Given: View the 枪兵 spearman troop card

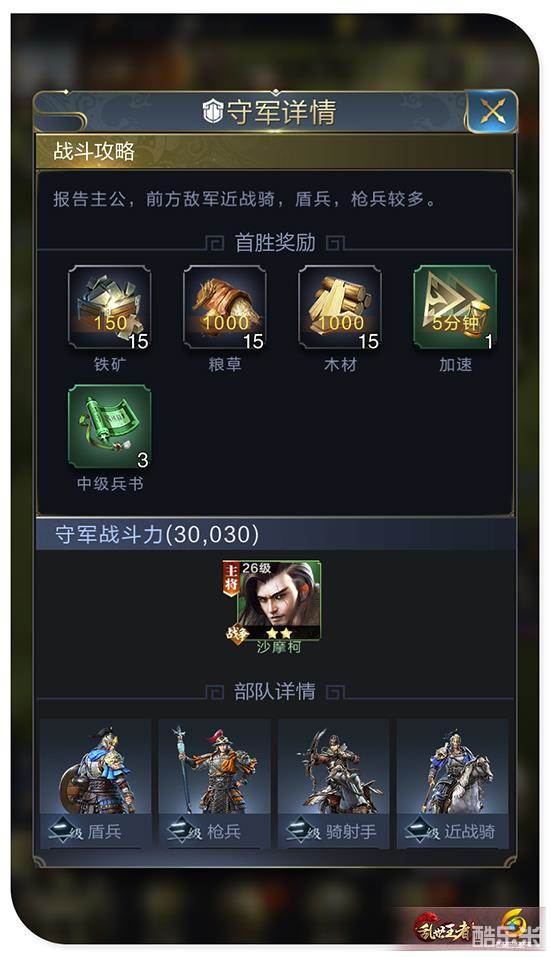Looking at the screenshot, I should tap(214, 783).
